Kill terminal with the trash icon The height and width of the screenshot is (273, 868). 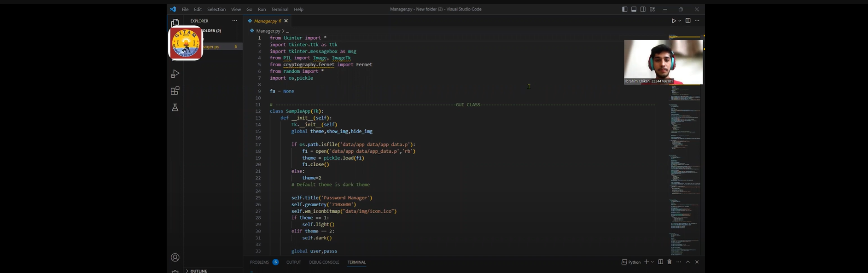(670, 262)
